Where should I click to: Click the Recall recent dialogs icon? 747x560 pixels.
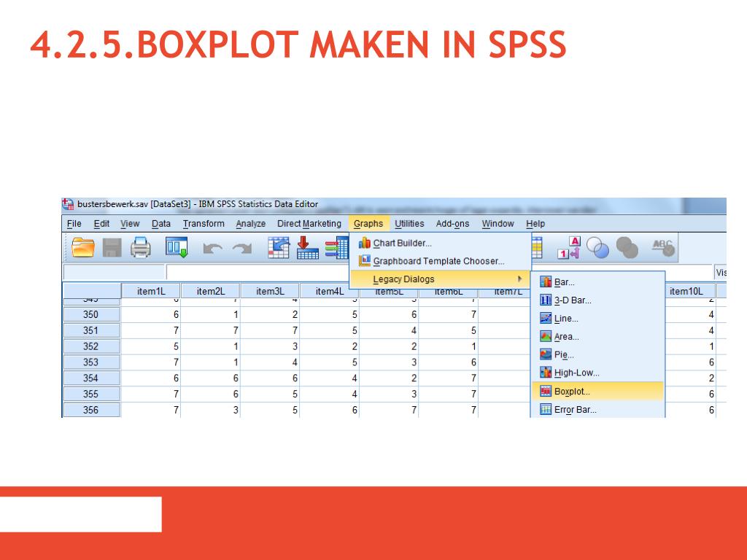[177, 248]
